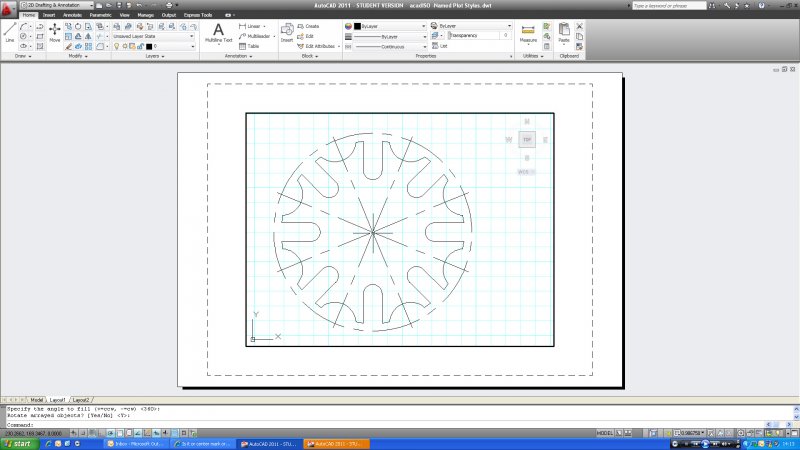The image size is (800, 450).
Task: Expand the Draw panel flyout
Action: (x=21, y=56)
